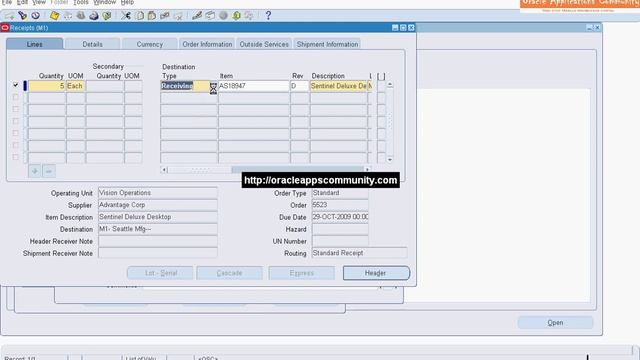Click the Header button
Image resolution: width=640 pixels, height=360 pixels.
[376, 273]
